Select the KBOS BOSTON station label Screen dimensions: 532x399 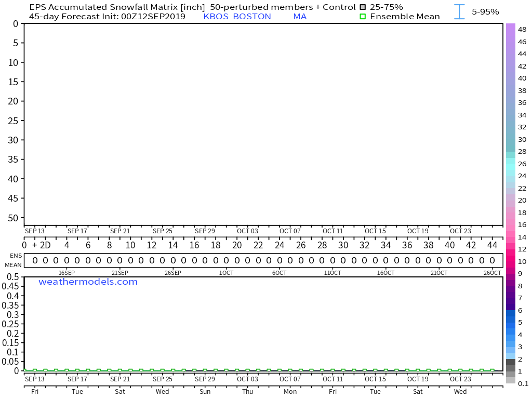(x=237, y=16)
